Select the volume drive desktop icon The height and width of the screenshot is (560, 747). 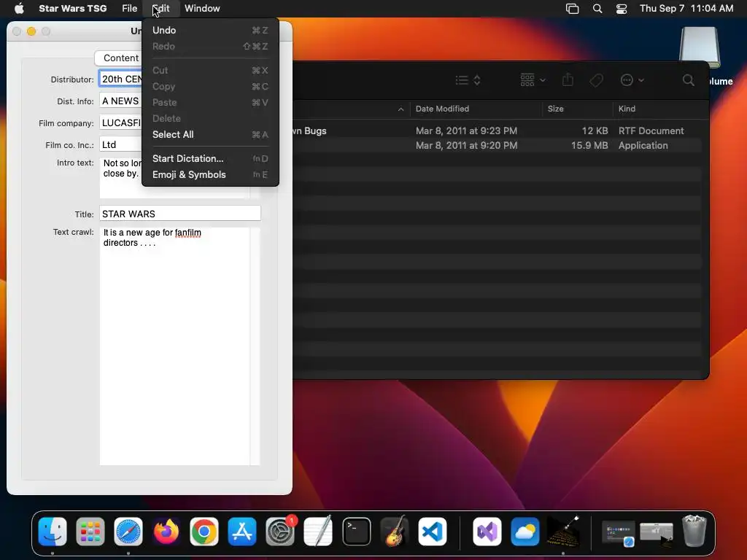(x=700, y=47)
